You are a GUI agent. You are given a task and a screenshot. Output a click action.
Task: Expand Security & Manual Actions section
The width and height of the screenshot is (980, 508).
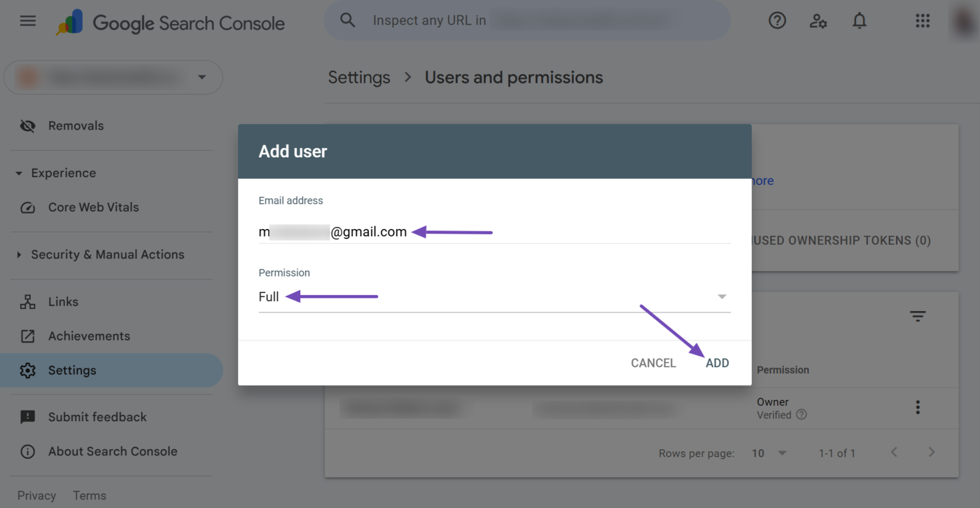[x=19, y=255]
